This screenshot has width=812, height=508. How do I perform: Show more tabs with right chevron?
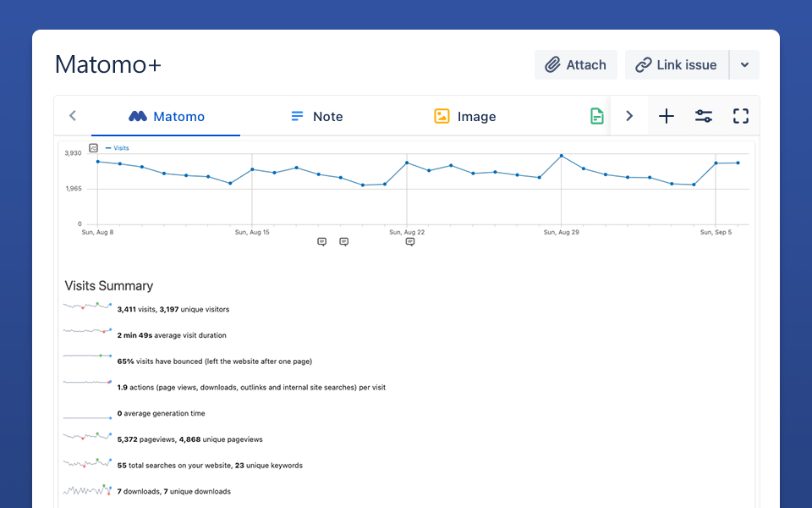coord(629,116)
